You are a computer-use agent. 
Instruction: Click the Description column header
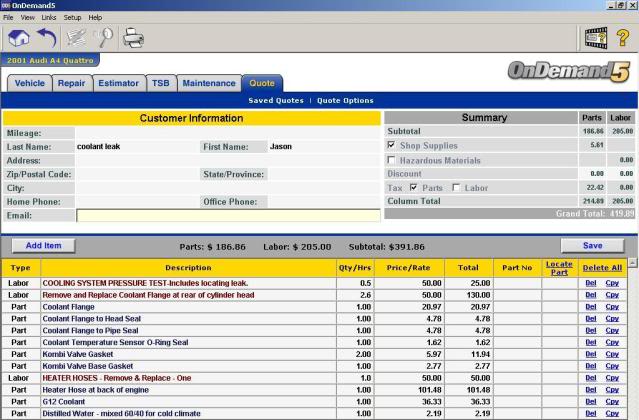(x=188, y=268)
